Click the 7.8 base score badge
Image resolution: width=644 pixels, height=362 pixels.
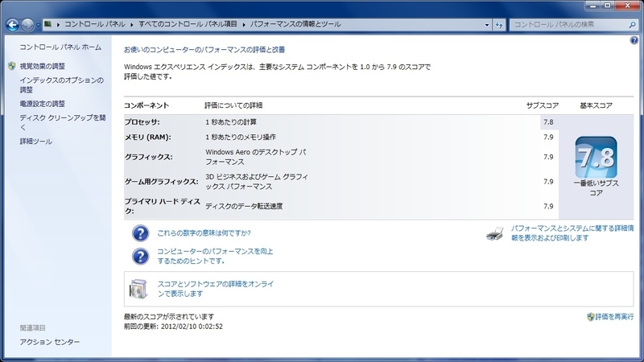pyautogui.click(x=596, y=158)
